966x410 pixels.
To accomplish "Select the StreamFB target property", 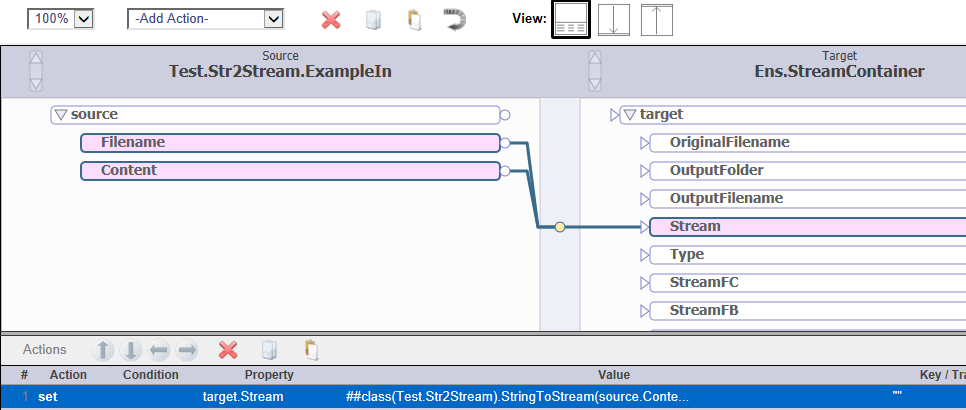I will pos(808,311).
